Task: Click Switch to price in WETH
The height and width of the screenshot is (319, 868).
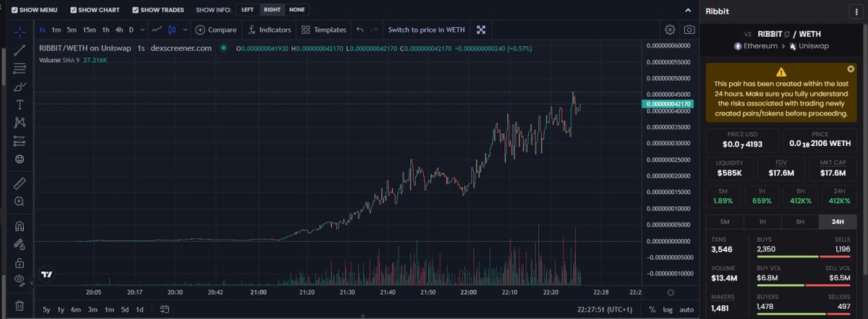Action: coord(426,30)
